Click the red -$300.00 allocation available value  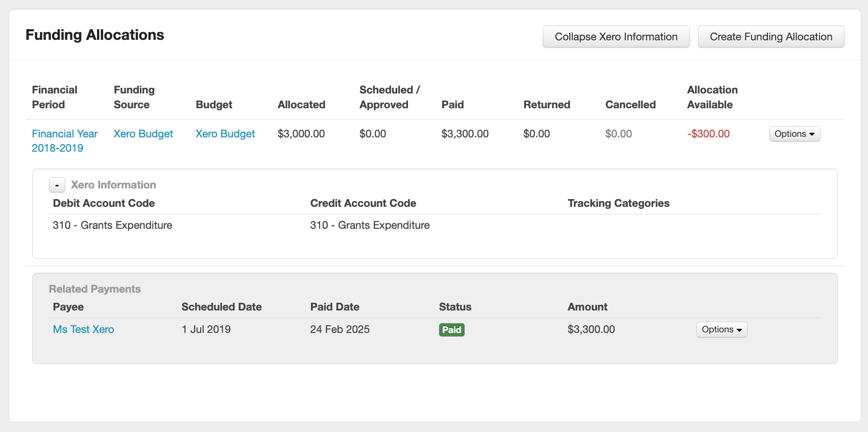click(x=708, y=134)
